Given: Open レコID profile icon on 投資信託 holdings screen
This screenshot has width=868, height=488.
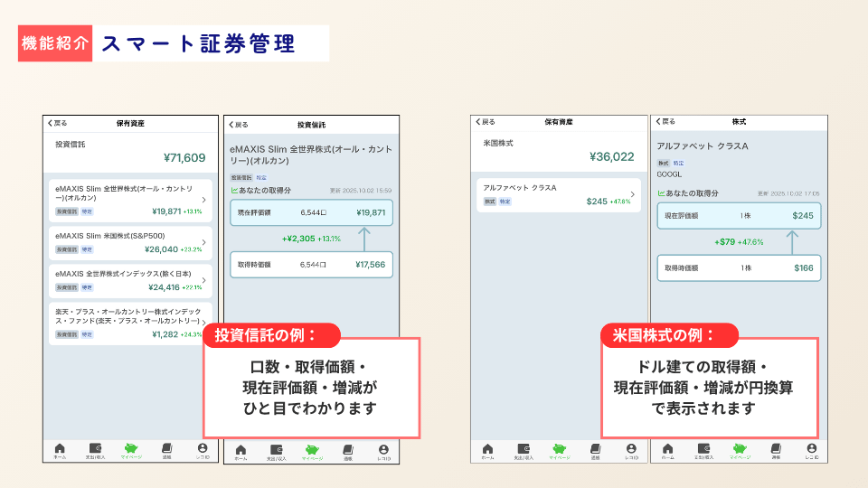Looking at the screenshot, I should 202,449.
